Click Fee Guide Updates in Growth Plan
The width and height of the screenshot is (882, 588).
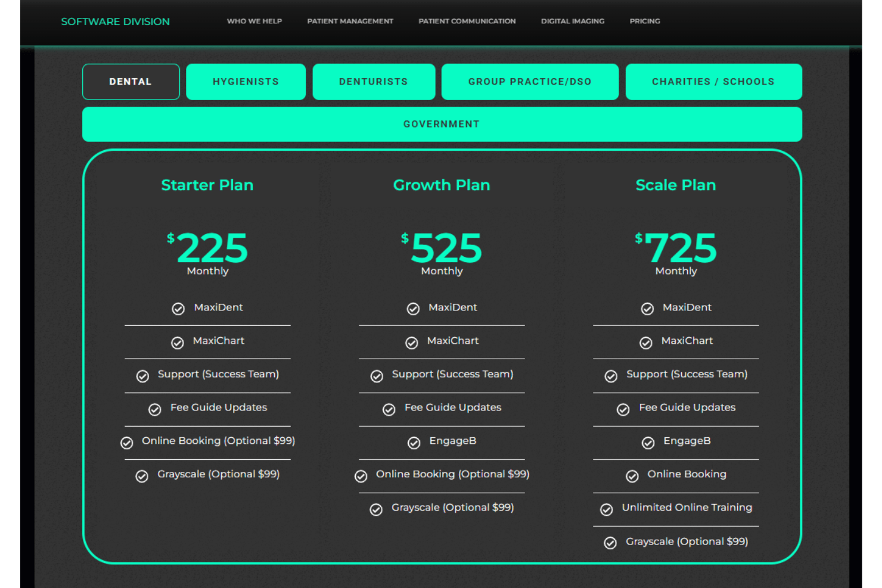[x=453, y=407]
